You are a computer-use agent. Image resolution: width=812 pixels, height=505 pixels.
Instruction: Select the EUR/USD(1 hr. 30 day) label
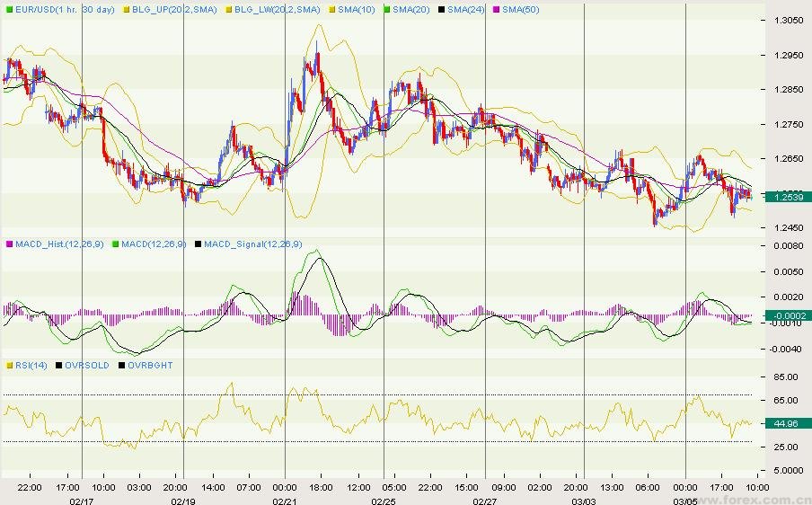(65, 9)
